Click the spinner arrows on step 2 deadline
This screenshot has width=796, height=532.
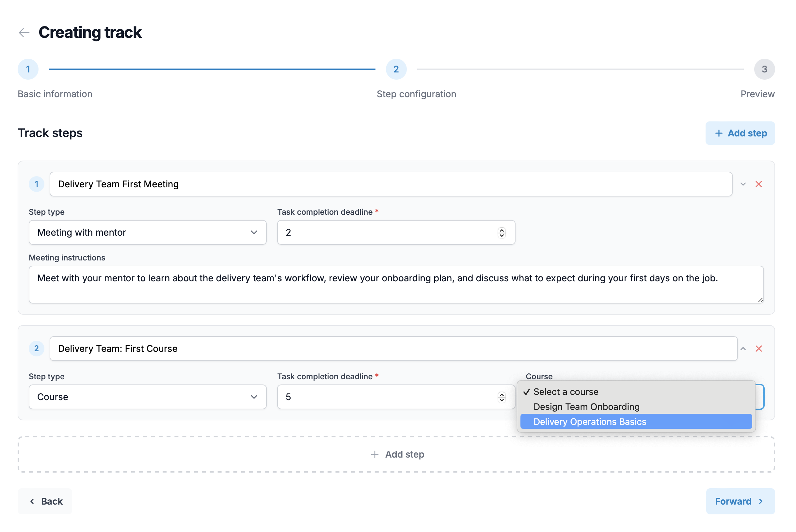pos(501,397)
